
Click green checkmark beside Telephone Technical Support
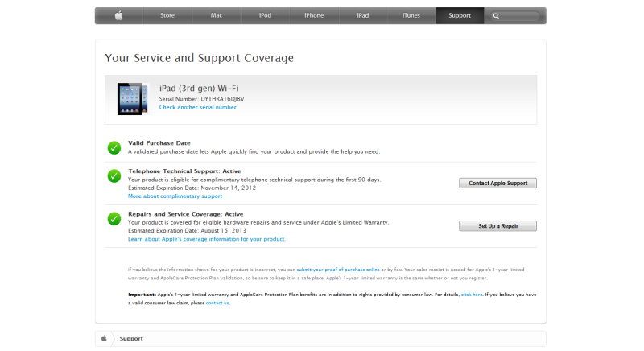click(114, 176)
